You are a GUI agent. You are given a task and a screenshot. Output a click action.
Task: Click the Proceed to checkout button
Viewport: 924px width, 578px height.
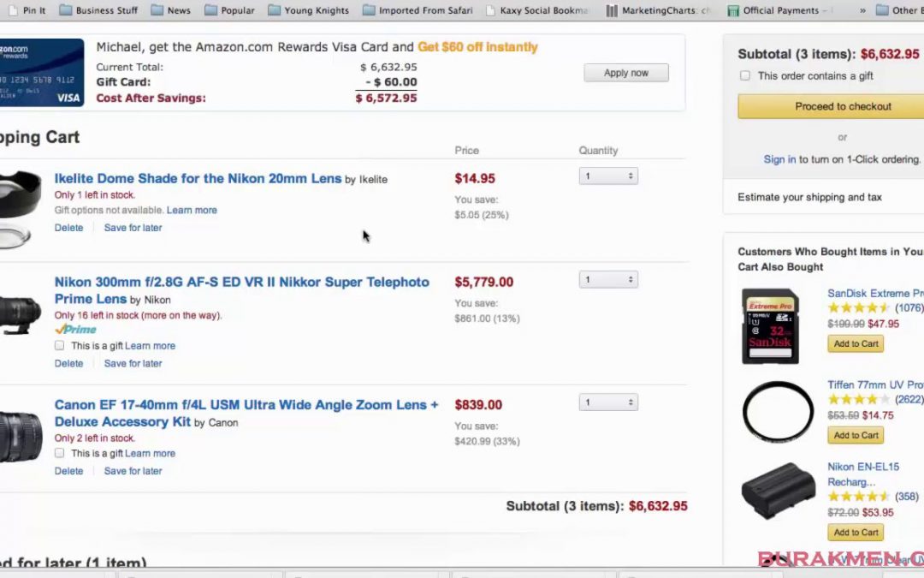(831, 106)
